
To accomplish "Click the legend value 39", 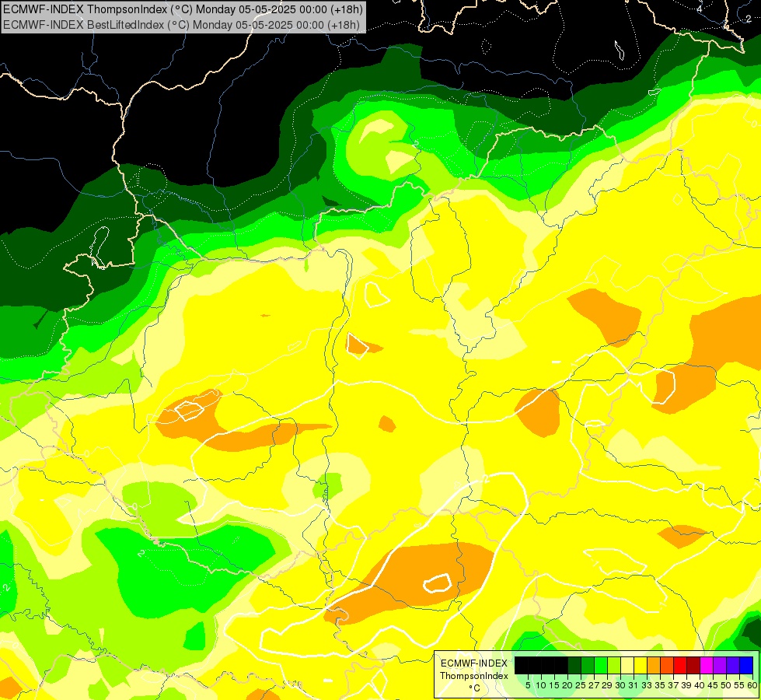I will [x=686, y=685].
